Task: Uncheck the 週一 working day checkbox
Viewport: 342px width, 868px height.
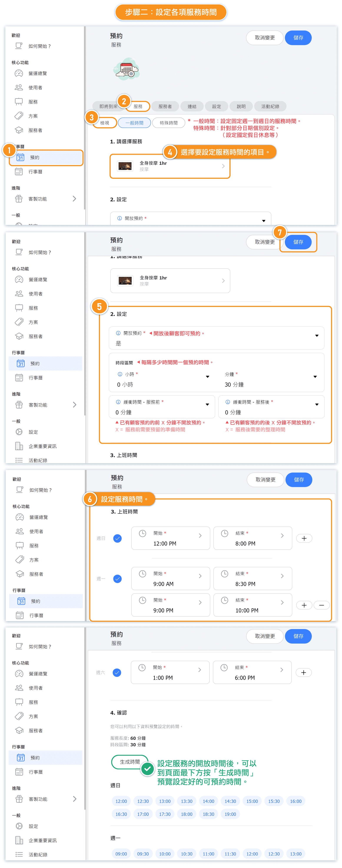Action: [x=117, y=579]
